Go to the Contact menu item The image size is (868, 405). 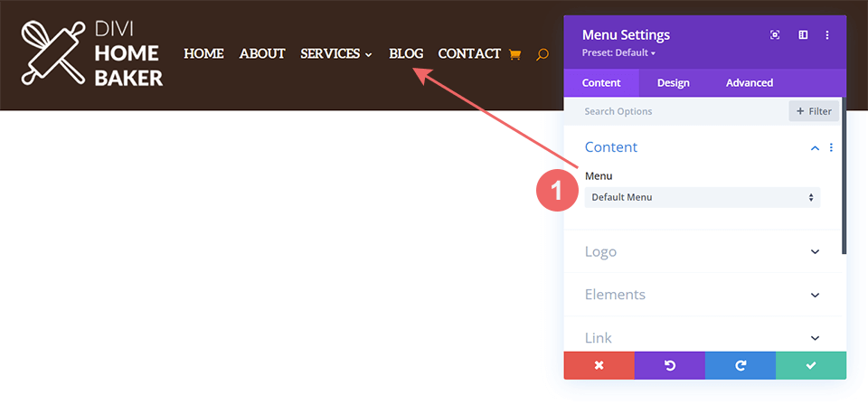point(469,53)
